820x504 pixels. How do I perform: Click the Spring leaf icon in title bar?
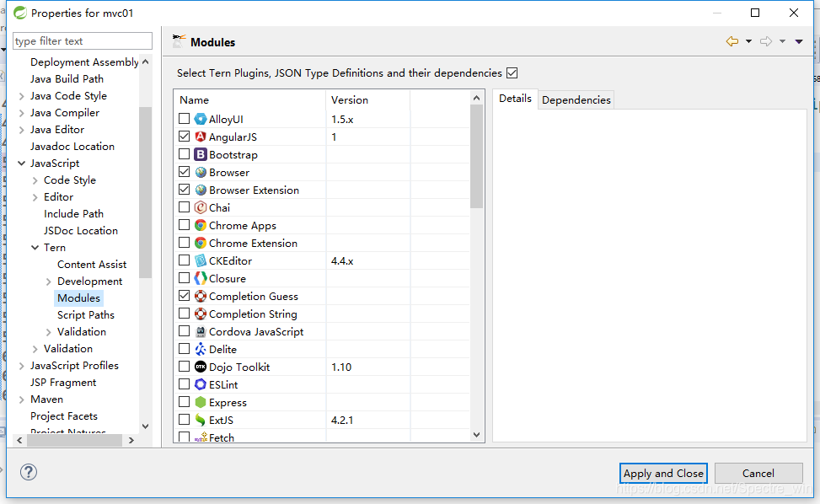[x=20, y=13]
